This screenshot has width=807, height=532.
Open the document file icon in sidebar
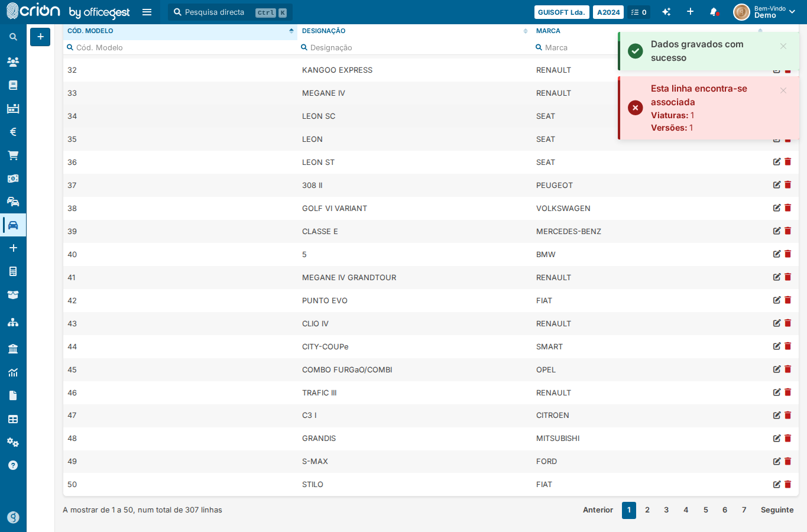click(x=13, y=395)
